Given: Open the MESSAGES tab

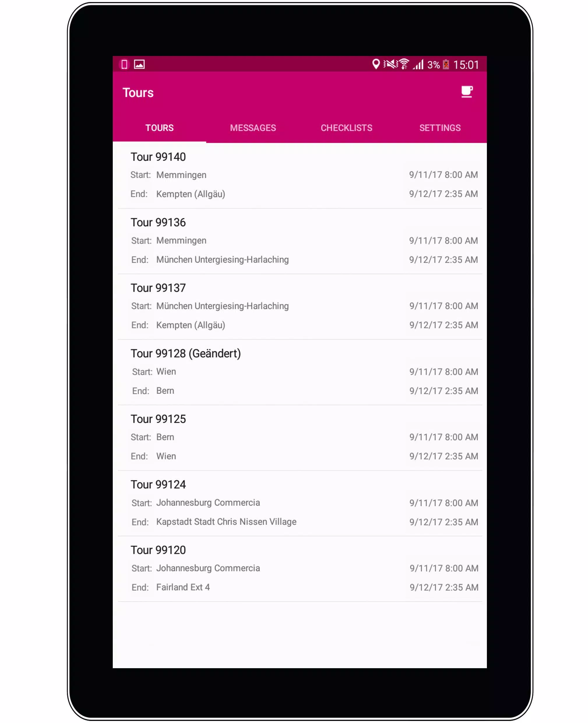Looking at the screenshot, I should click(253, 128).
